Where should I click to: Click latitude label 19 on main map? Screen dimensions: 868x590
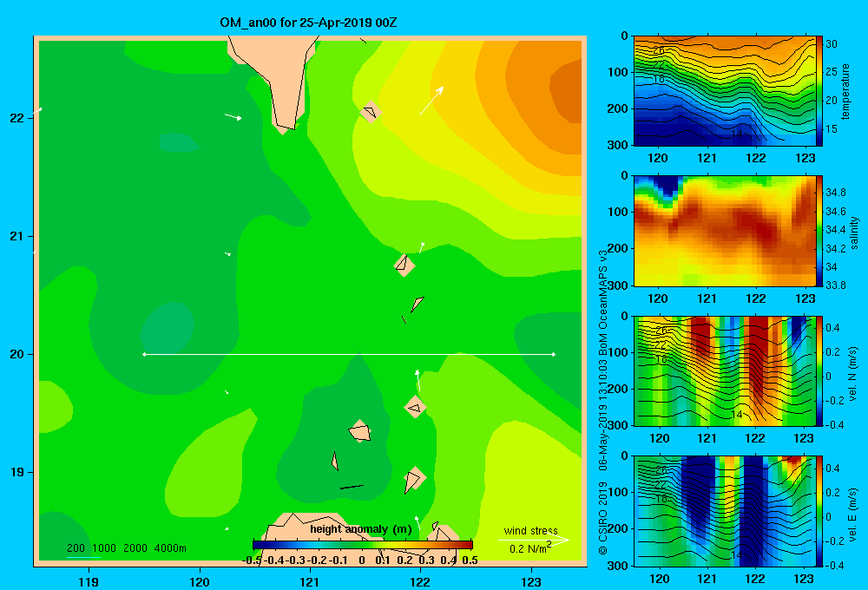(x=17, y=472)
